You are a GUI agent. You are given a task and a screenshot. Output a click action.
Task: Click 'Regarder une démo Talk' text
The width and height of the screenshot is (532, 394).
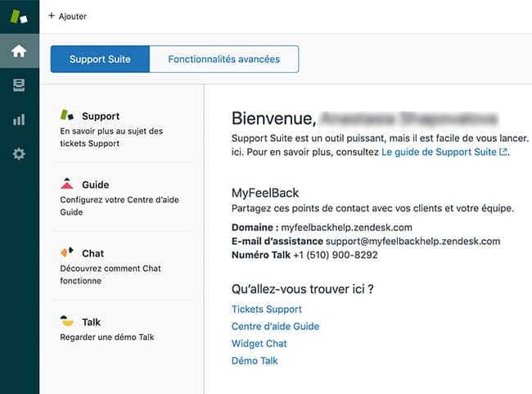click(x=107, y=337)
